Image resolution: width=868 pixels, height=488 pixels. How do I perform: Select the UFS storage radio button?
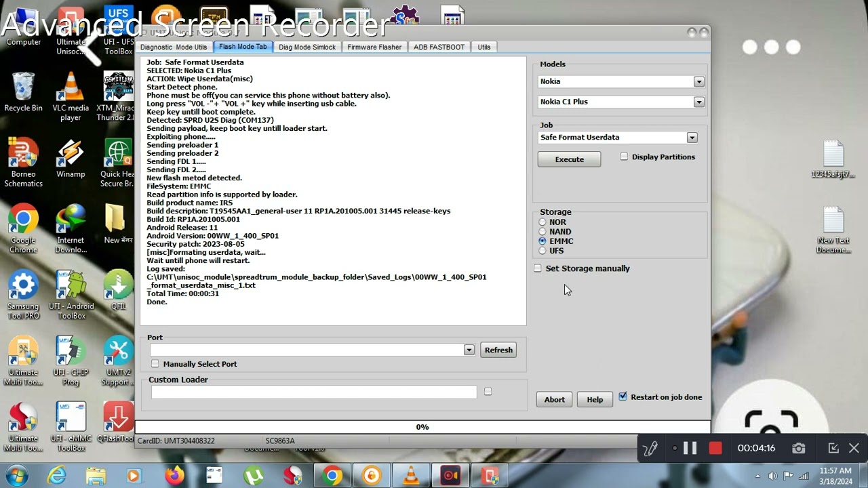click(542, 251)
